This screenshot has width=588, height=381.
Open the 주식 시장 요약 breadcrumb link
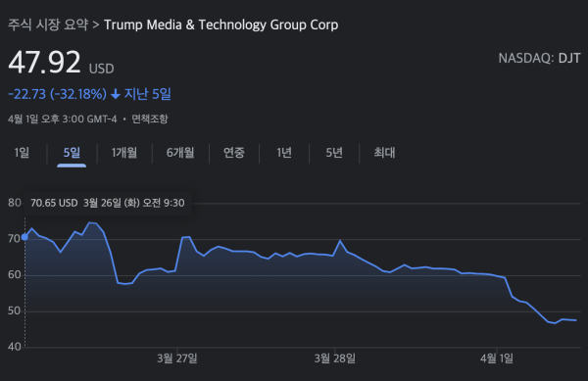tap(48, 24)
